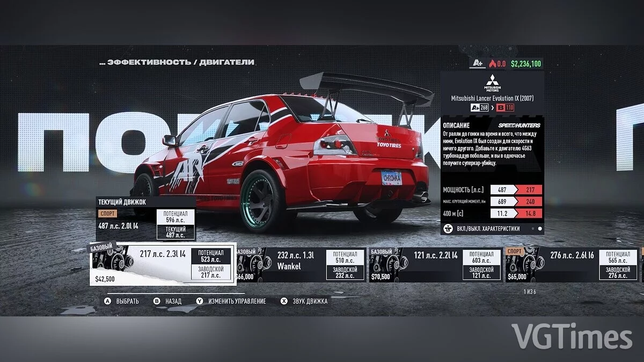
Task: Select the БАЗОВЫЙ tag on the highlighted engine card
Action: click(x=101, y=248)
